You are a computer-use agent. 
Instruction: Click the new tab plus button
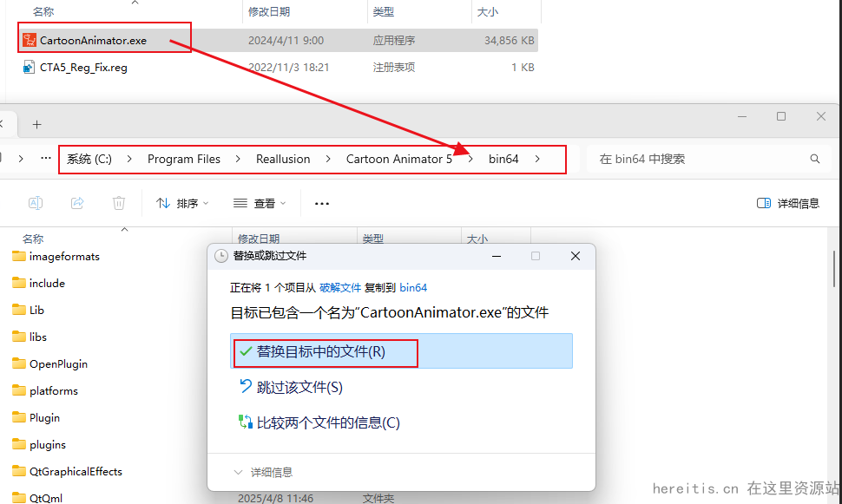pos(36,125)
